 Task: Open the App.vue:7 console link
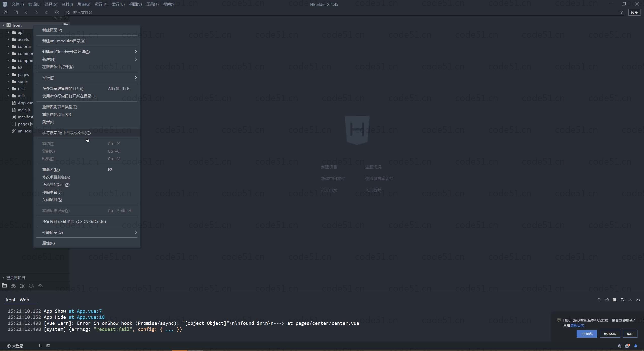85,311
